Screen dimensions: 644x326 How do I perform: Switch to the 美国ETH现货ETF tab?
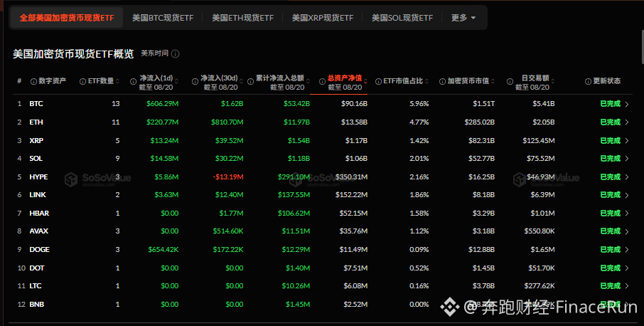click(x=242, y=18)
